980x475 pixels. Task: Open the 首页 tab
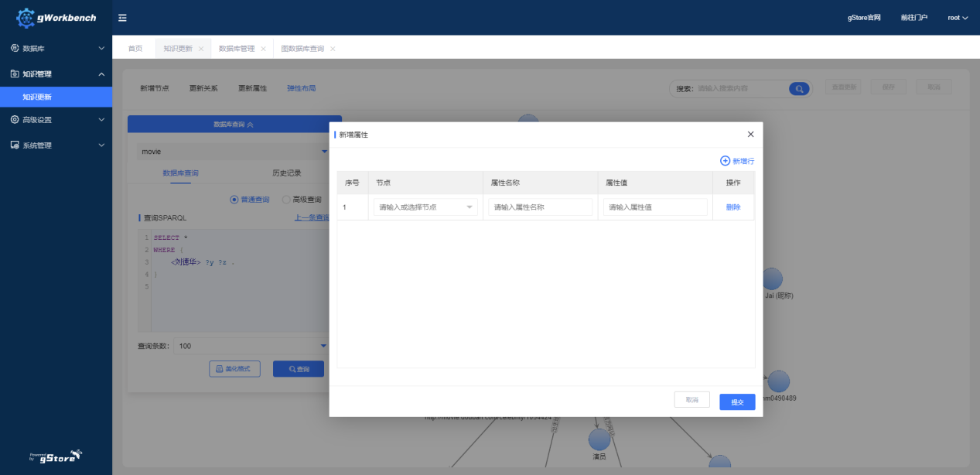(x=135, y=49)
